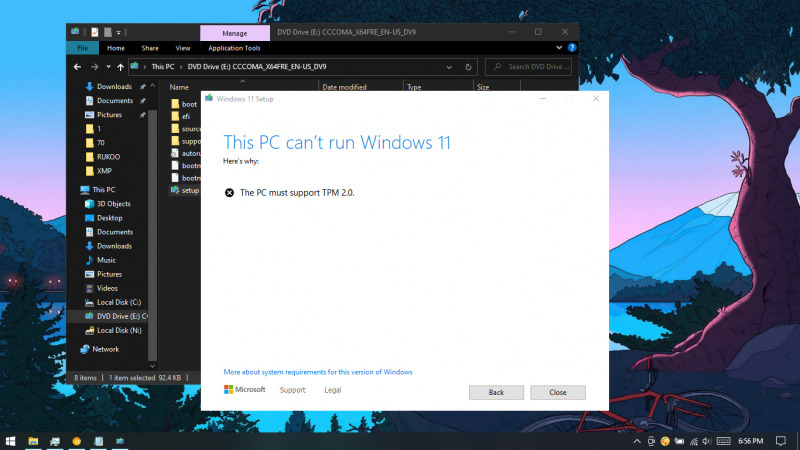
Task: Open the Share ribbon tab
Action: (150, 48)
